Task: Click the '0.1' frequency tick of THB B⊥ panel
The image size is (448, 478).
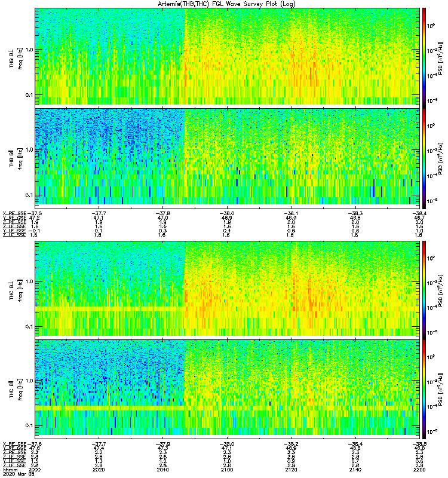Action: point(29,95)
